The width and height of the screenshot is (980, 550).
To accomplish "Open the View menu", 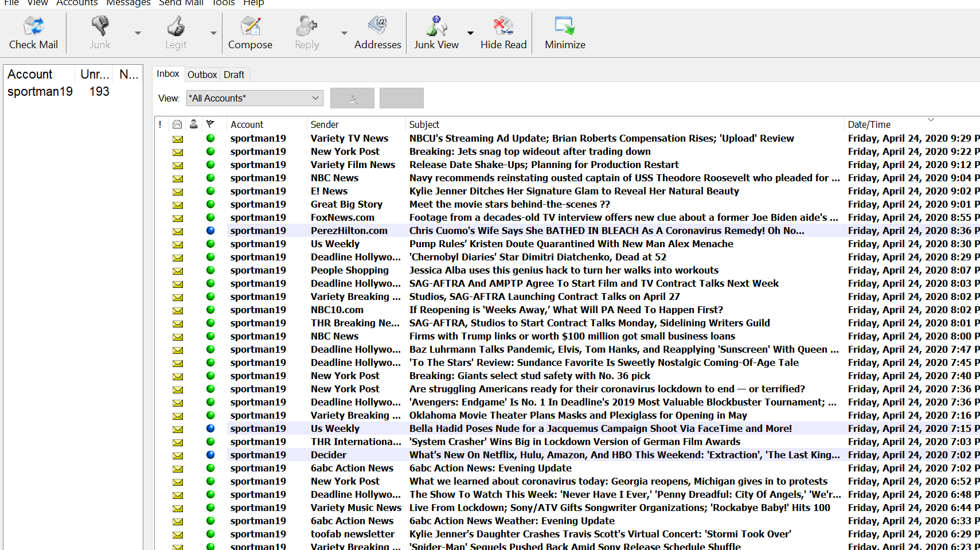I will click(x=38, y=3).
